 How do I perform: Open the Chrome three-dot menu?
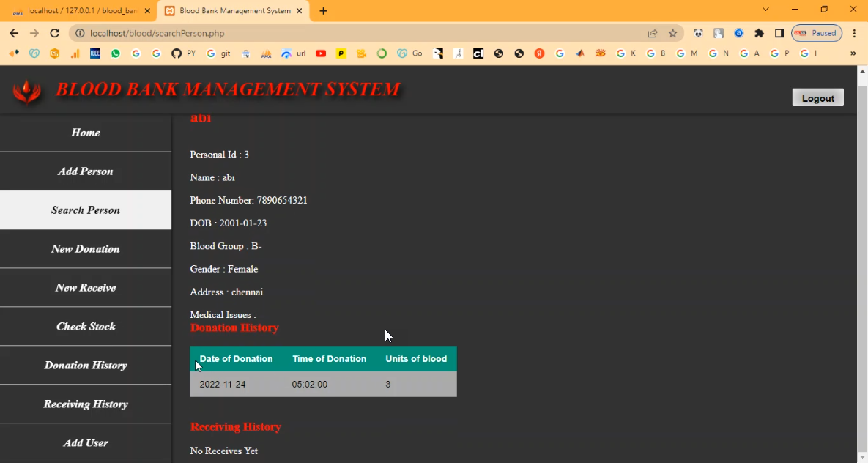coord(854,33)
